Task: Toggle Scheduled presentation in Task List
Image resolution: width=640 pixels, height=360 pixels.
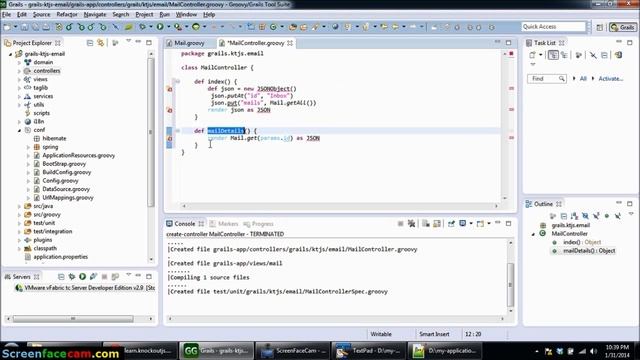Action: coord(564,55)
